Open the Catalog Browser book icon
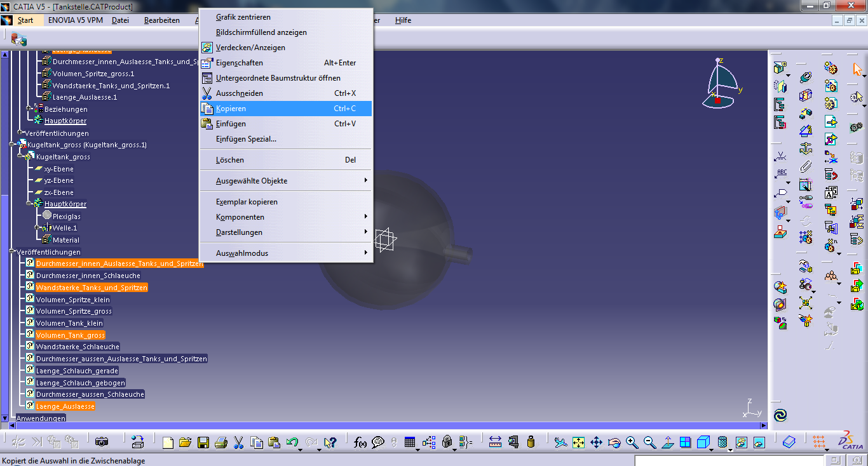 [x=789, y=442]
